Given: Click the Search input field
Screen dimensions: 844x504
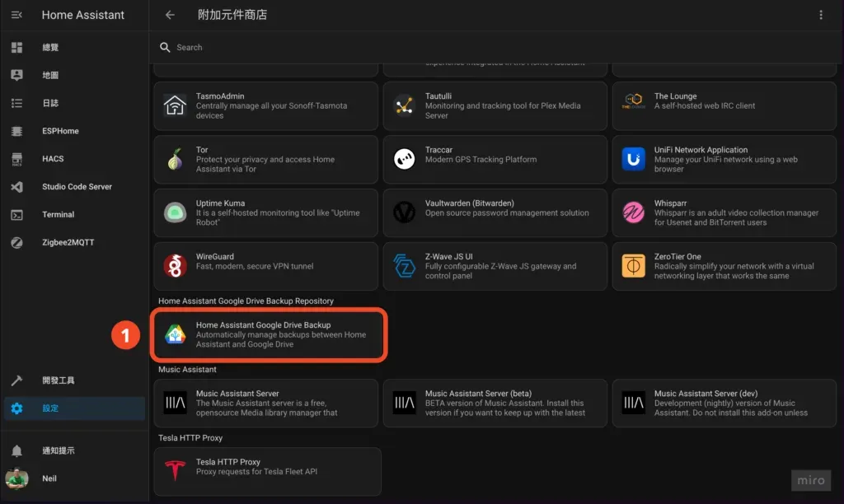Looking at the screenshot, I should click(x=330, y=47).
